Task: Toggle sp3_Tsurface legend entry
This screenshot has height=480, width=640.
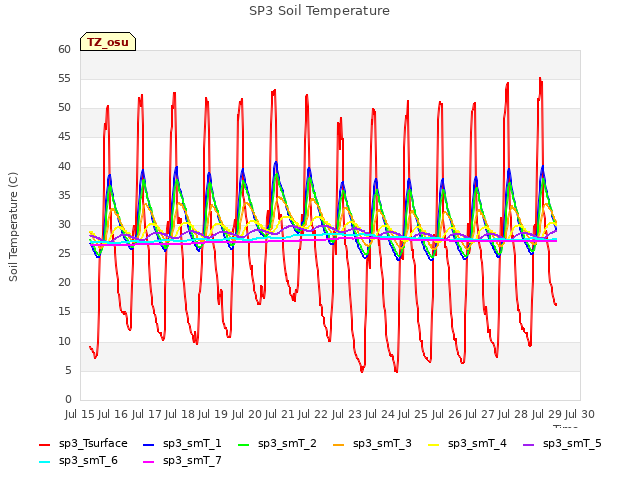Action: coord(83,444)
